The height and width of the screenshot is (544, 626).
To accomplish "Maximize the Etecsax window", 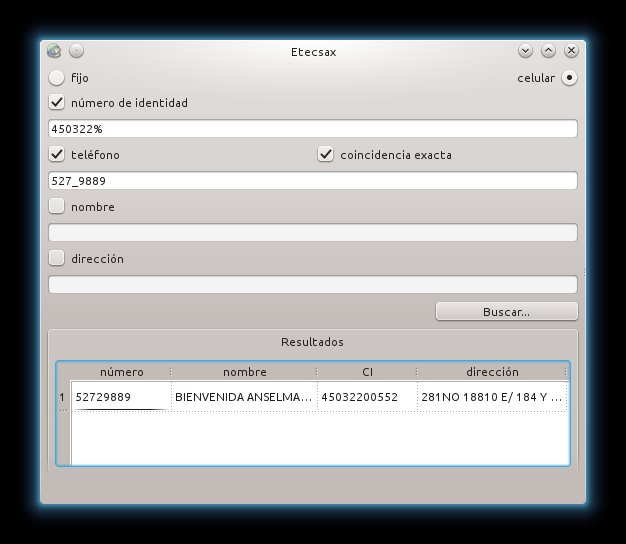I will 548,51.
